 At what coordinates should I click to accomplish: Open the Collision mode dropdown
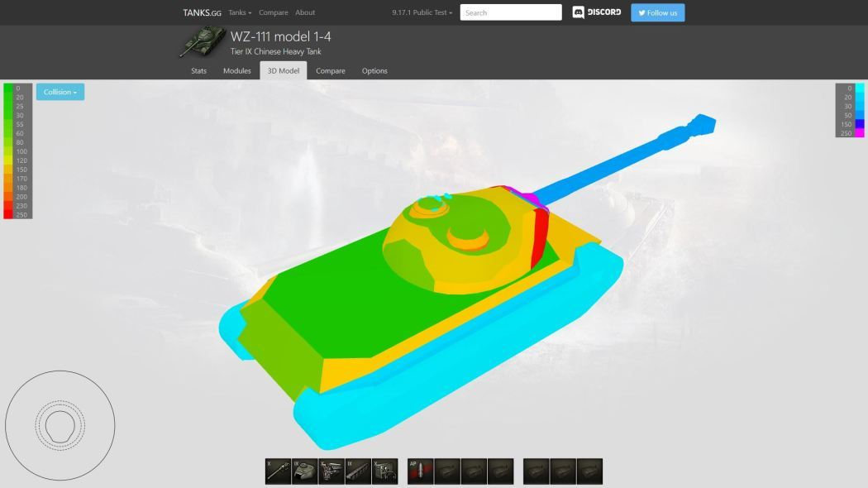point(60,92)
